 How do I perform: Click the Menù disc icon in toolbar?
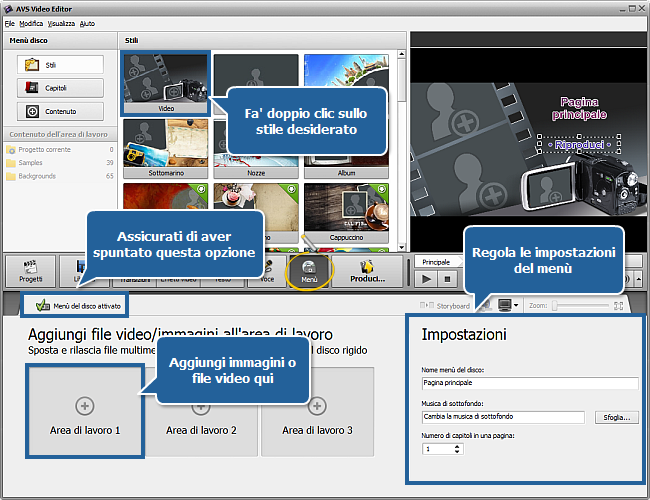click(x=308, y=271)
